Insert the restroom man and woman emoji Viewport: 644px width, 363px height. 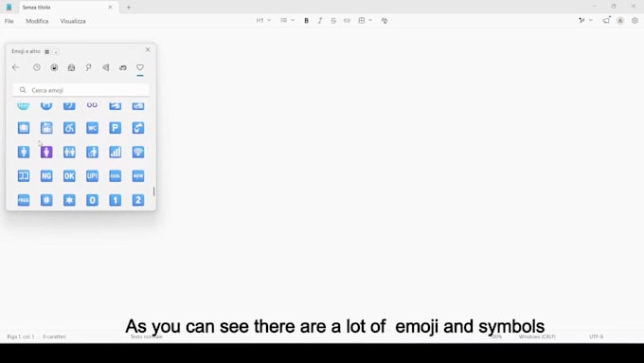click(x=69, y=152)
